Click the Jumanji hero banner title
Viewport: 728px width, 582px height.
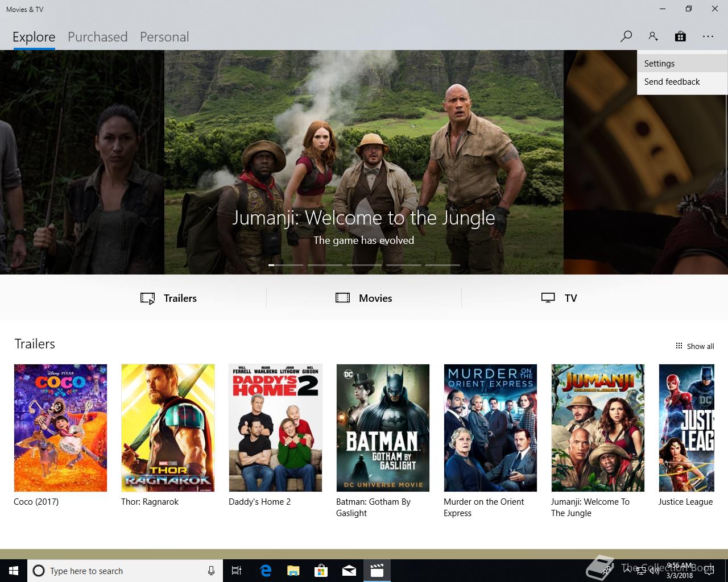pos(364,218)
